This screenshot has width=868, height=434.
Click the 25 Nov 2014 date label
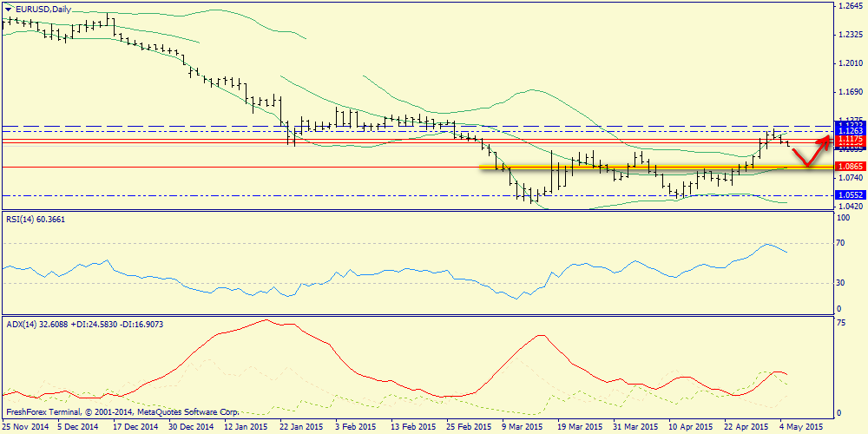coord(26,427)
